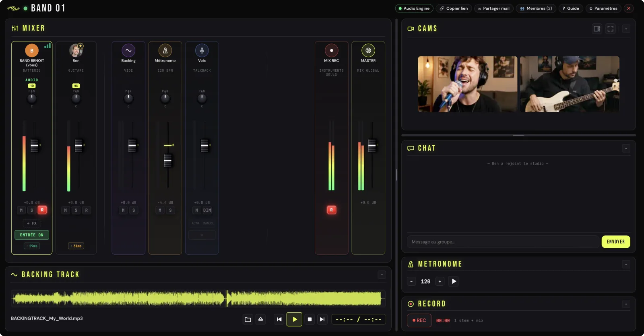Click the MASTER channel target icon
The height and width of the screenshot is (336, 644).
pyautogui.click(x=368, y=50)
